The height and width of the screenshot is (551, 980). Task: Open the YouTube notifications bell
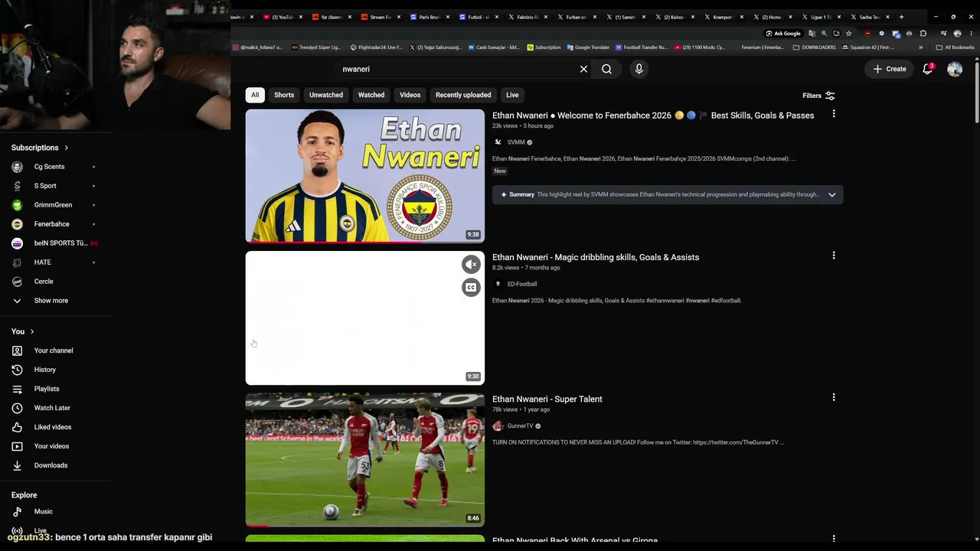(927, 69)
